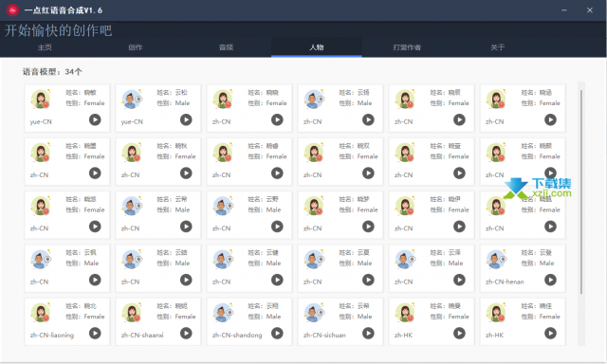This screenshot has height=364, width=607.
Task: Open the 音频 tab
Action: (226, 47)
